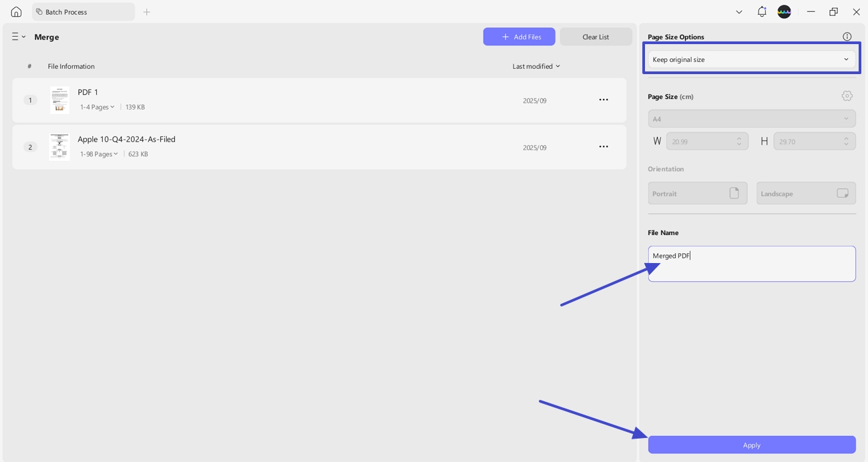868x462 pixels.
Task: Click the Page Size Options info icon
Action: tap(847, 37)
